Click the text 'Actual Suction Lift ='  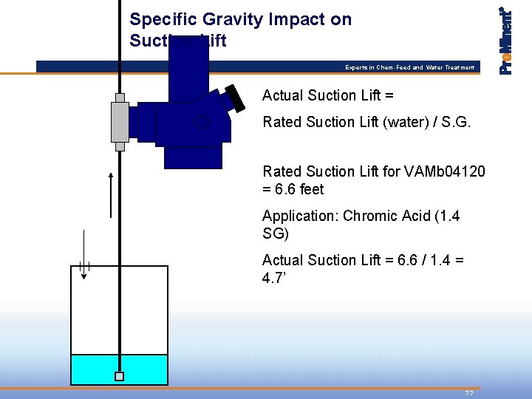pos(328,95)
